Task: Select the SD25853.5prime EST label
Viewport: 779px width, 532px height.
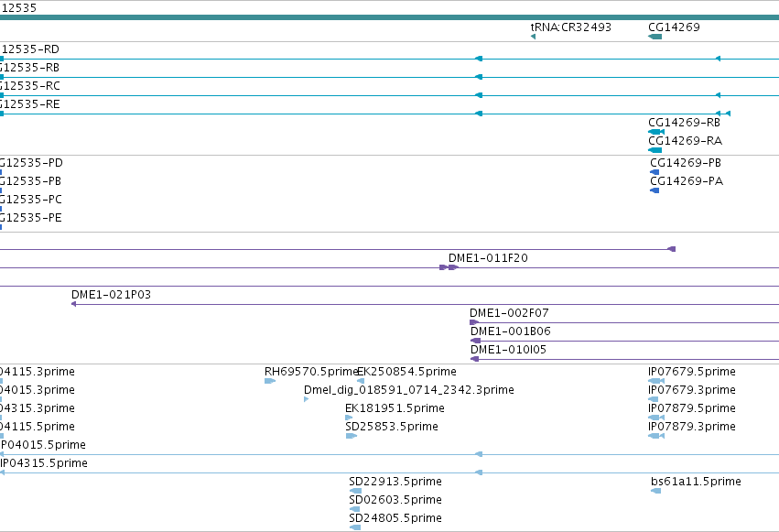Action: click(x=392, y=427)
